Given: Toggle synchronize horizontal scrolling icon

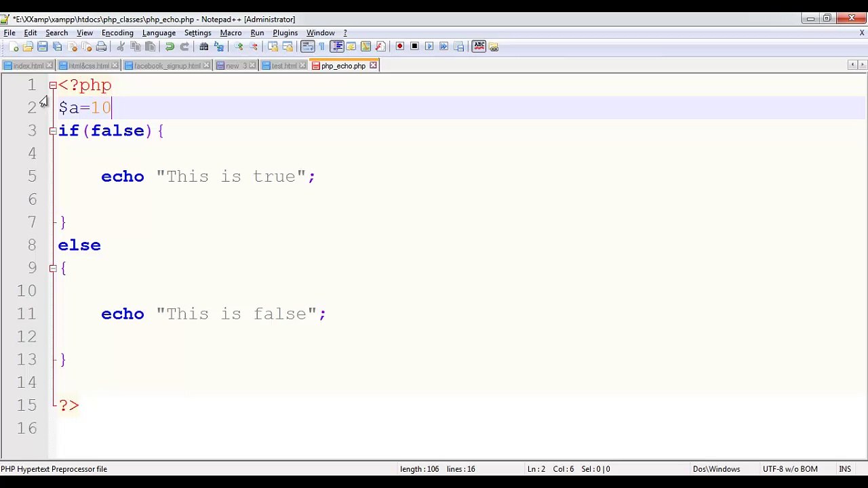Looking at the screenshot, I should coord(288,47).
